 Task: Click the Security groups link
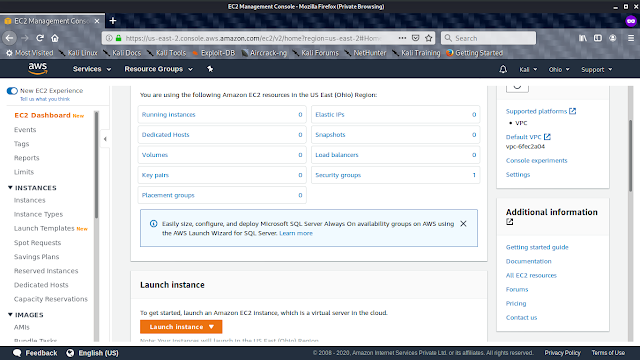(338, 175)
